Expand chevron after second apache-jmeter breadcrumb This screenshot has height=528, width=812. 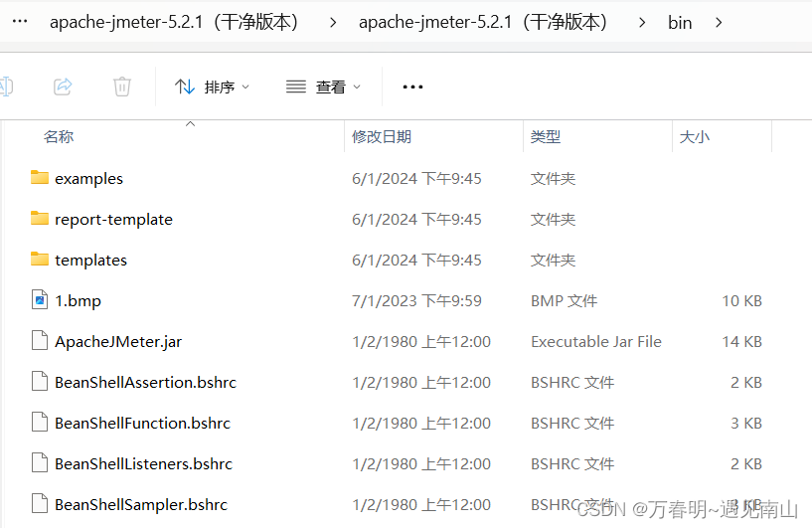point(642,23)
